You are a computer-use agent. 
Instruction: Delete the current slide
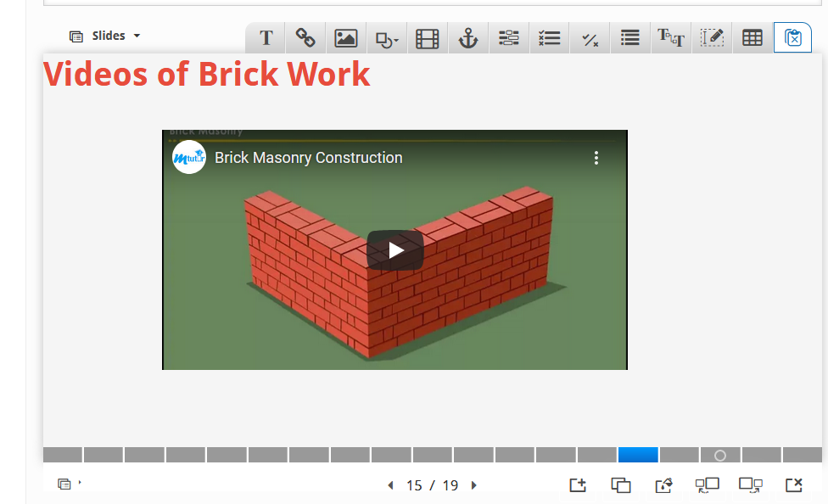794,484
